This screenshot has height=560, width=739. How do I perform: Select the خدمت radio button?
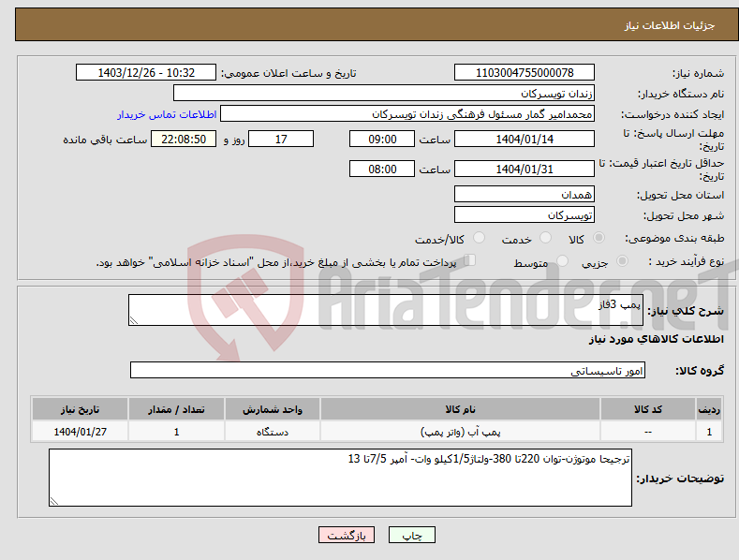pos(545,238)
